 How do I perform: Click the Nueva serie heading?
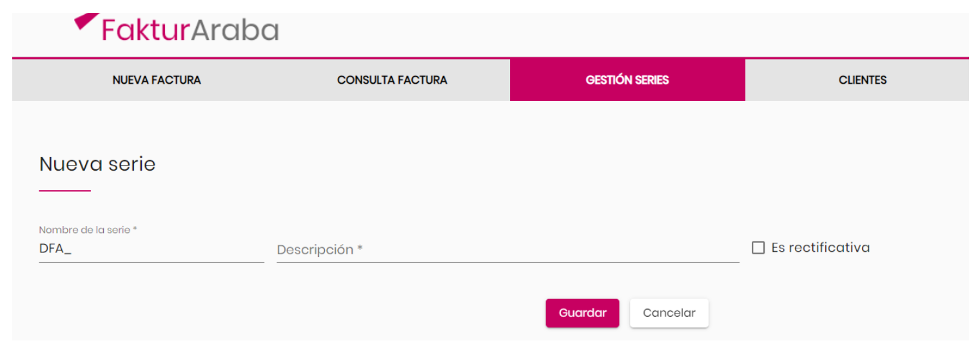[97, 164]
